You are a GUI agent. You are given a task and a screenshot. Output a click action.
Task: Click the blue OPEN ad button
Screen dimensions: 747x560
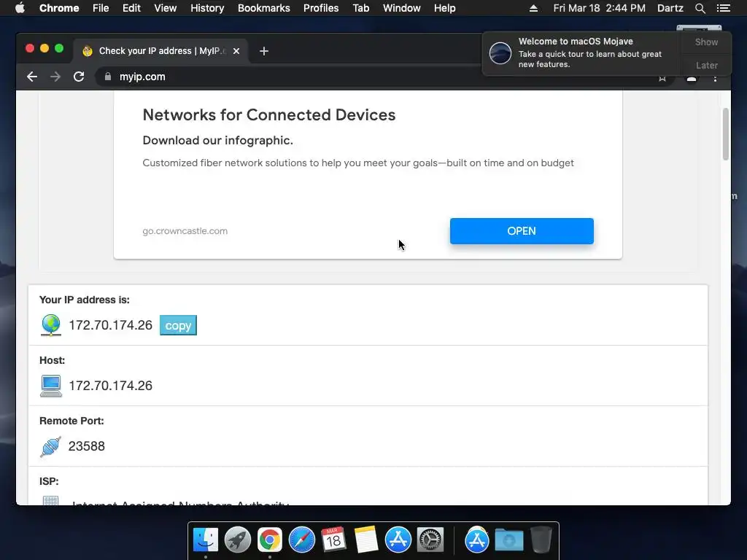coord(522,231)
